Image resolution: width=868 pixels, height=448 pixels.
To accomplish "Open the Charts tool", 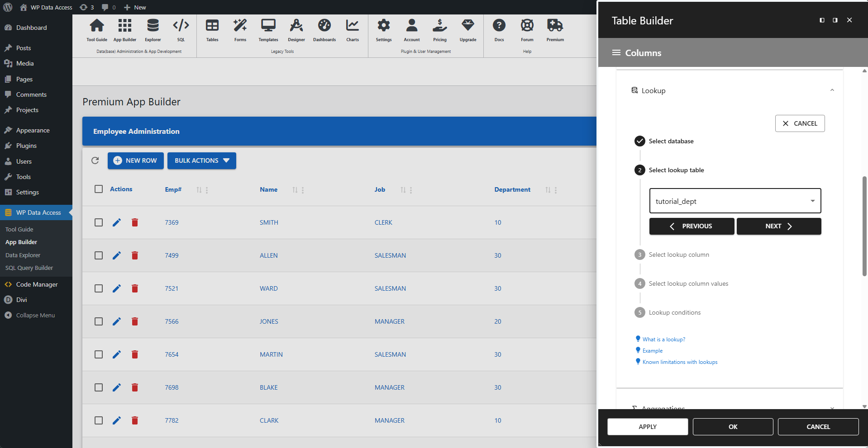I will [x=352, y=30].
